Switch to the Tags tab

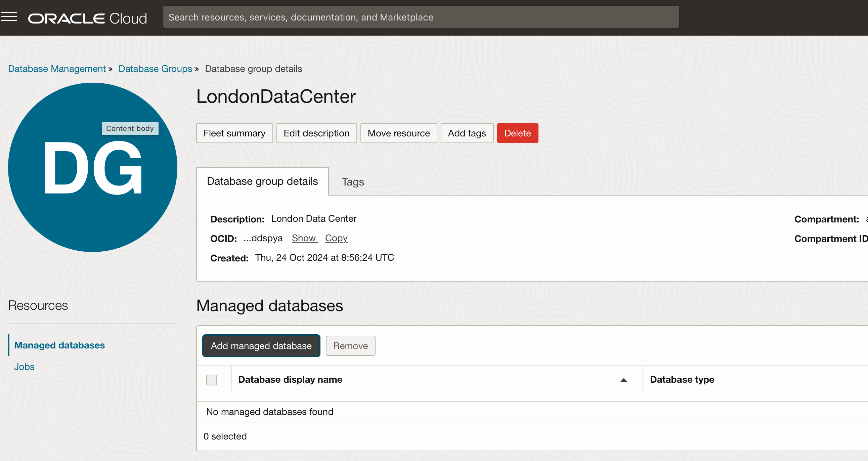coord(352,182)
